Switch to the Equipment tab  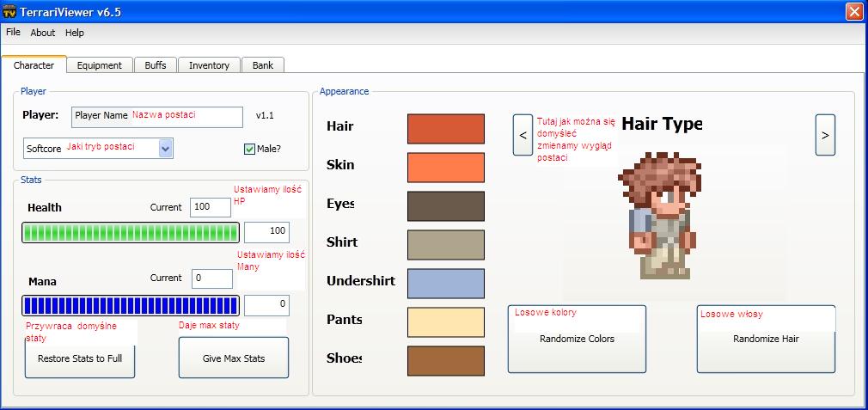point(100,65)
